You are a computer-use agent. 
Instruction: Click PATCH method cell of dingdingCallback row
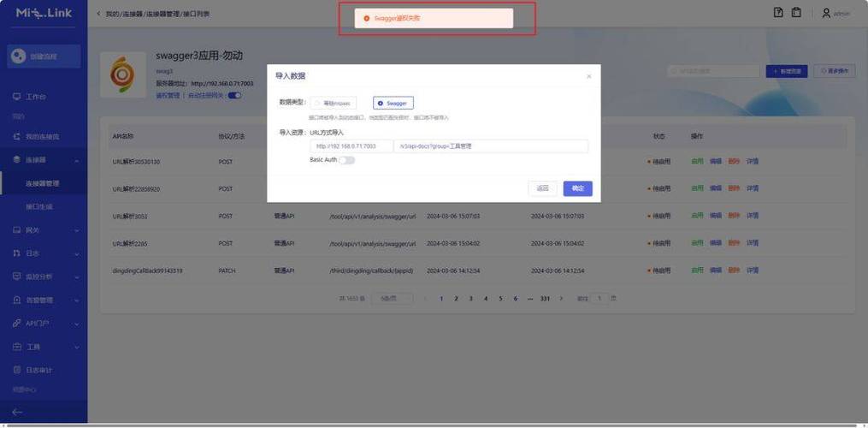[227, 270]
